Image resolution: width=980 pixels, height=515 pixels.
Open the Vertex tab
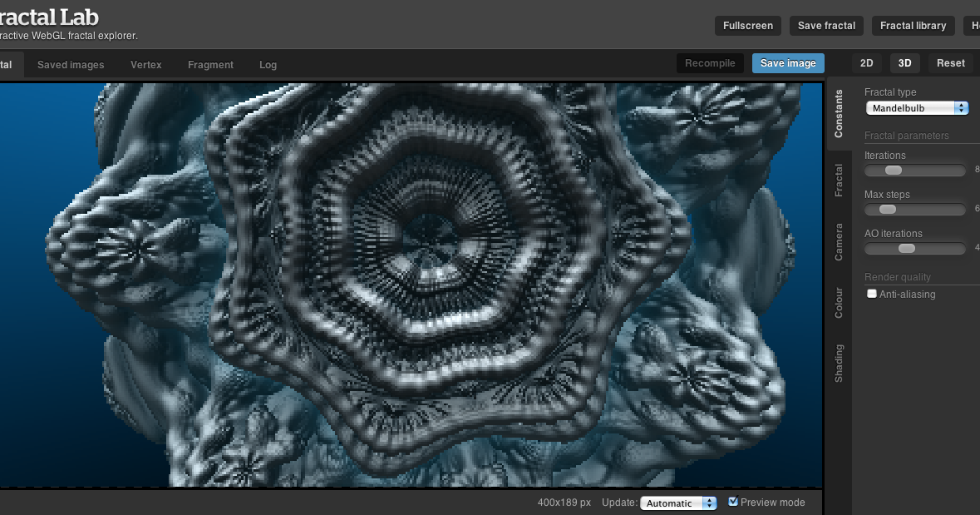point(146,65)
